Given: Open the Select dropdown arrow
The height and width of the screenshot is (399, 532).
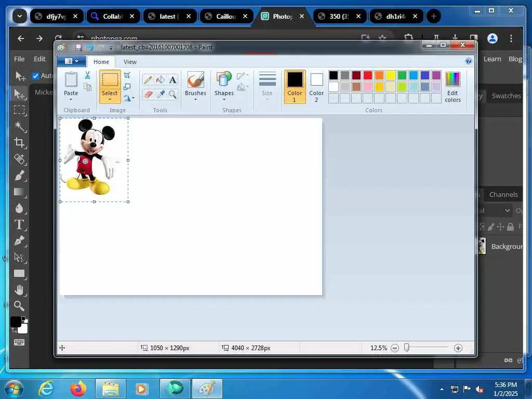Looking at the screenshot, I should (110, 100).
